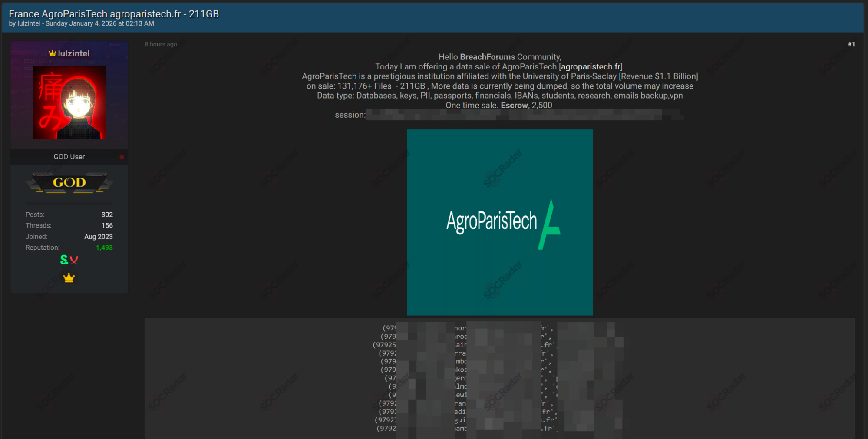Click the (97927 row in code block
This screenshot has width=868, height=439.
466,420
